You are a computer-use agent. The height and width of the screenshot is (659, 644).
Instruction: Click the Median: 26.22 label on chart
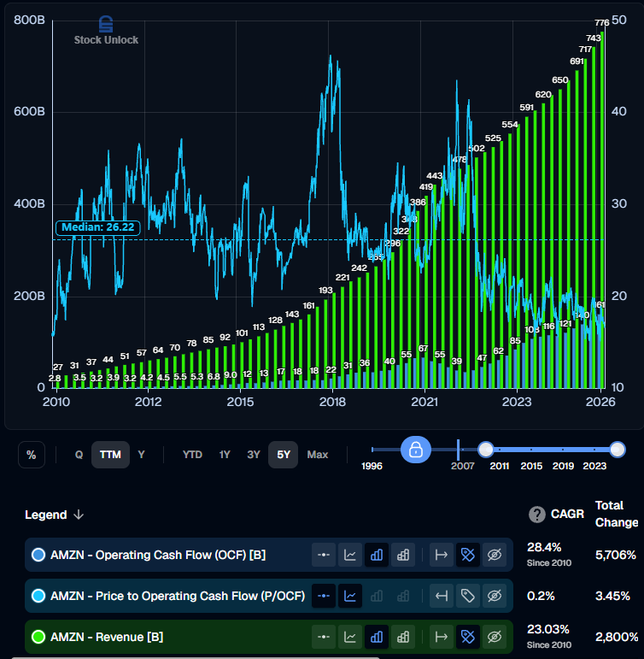(98, 227)
